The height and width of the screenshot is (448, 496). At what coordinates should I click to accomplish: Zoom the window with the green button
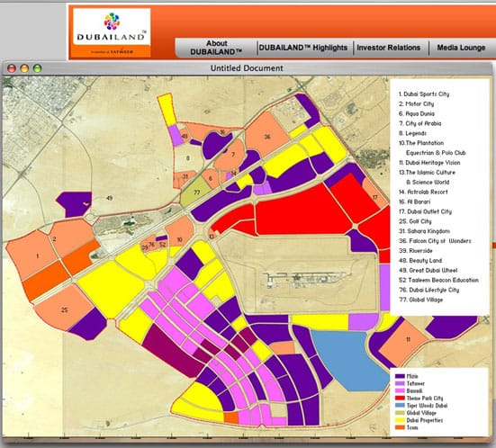point(37,68)
